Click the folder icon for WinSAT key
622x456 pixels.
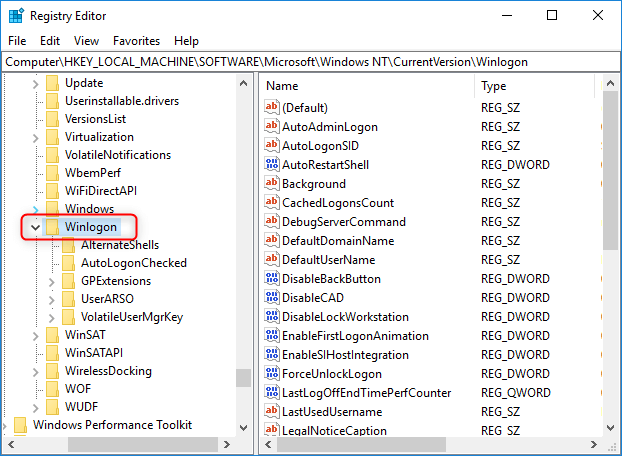coord(52,335)
